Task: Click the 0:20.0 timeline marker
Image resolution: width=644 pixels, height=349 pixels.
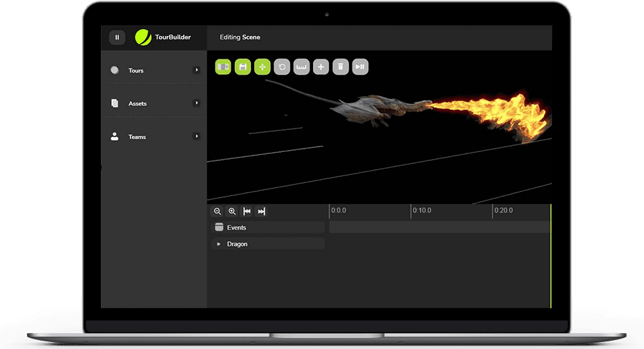Action: point(504,211)
